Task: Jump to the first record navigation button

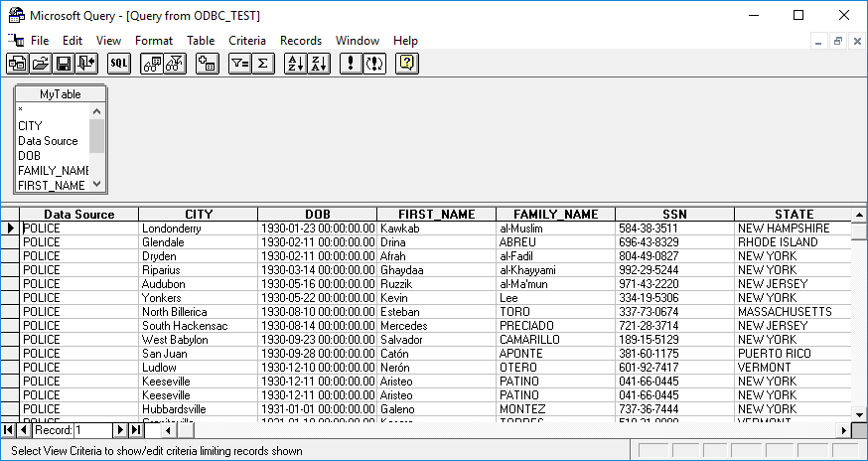Action: [x=9, y=430]
